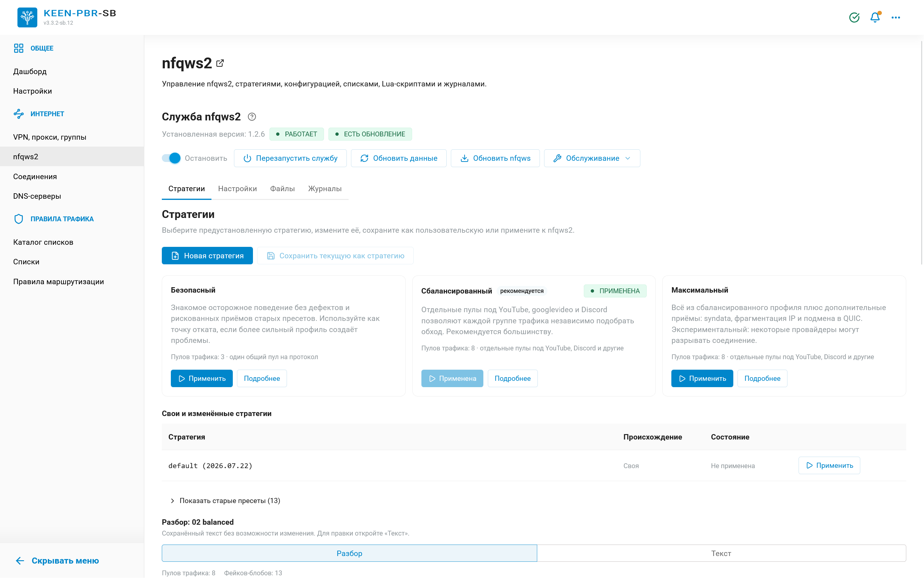The height and width of the screenshot is (578, 924).
Task: Click the back arrow icon beside Скрывать меню
Action: point(20,561)
